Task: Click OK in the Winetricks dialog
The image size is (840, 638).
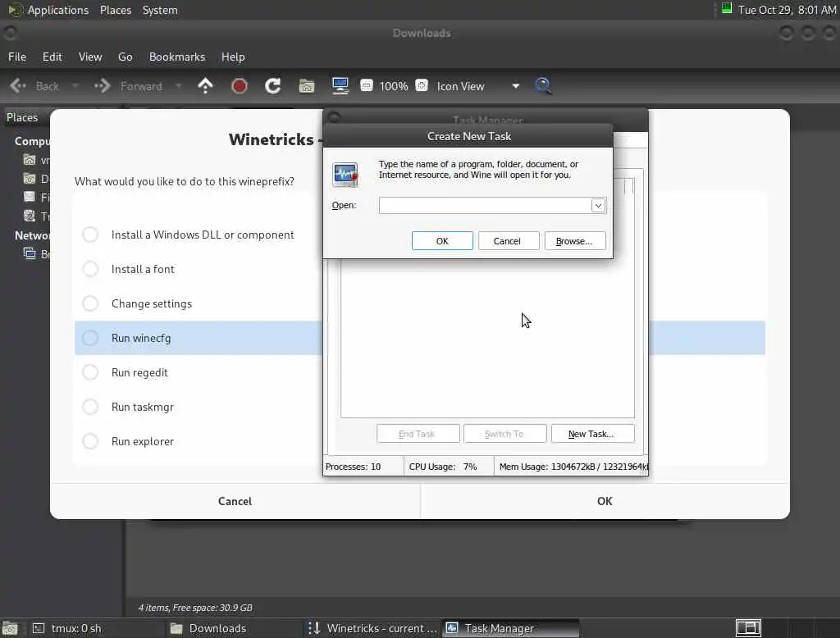Action: (605, 501)
